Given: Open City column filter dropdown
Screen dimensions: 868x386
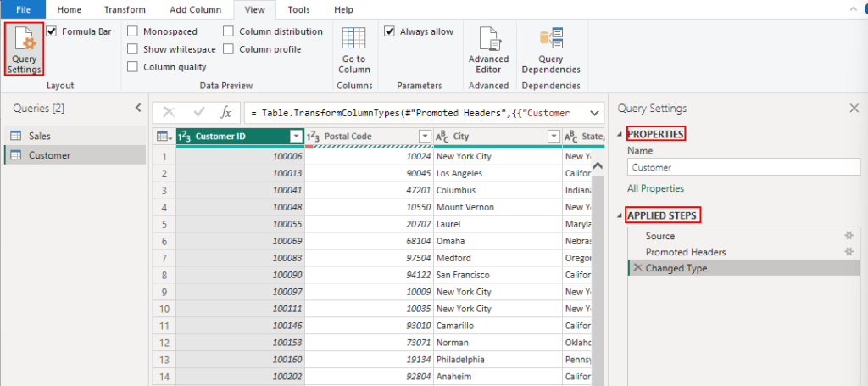Looking at the screenshot, I should coord(554,137).
